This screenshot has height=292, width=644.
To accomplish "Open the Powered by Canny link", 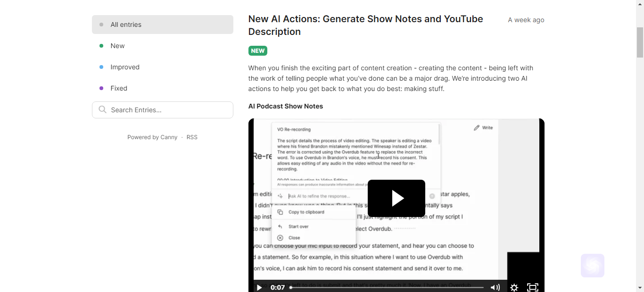I will pyautogui.click(x=152, y=137).
